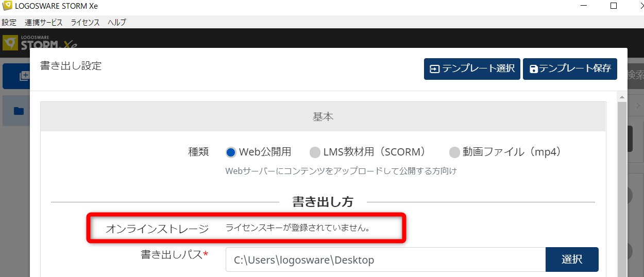Open the ライセンス menu
The height and width of the screenshot is (277, 644).
85,23
